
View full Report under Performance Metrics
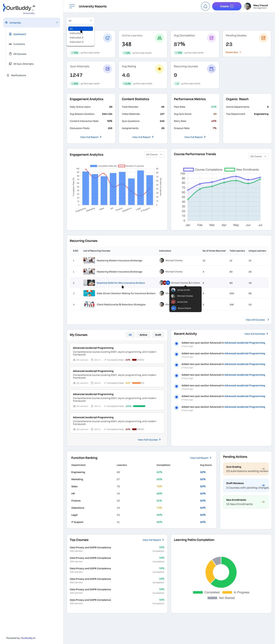195,137
